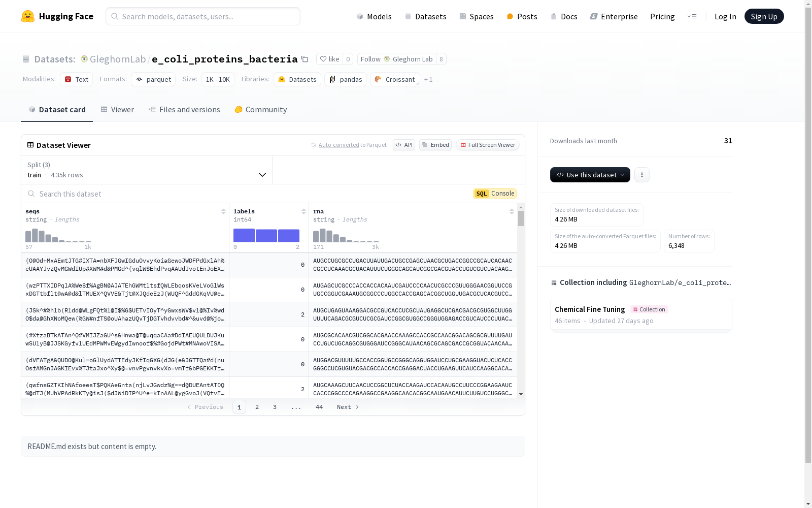Sort by the rna column
Image resolution: width=812 pixels, height=508 pixels.
[x=512, y=211]
